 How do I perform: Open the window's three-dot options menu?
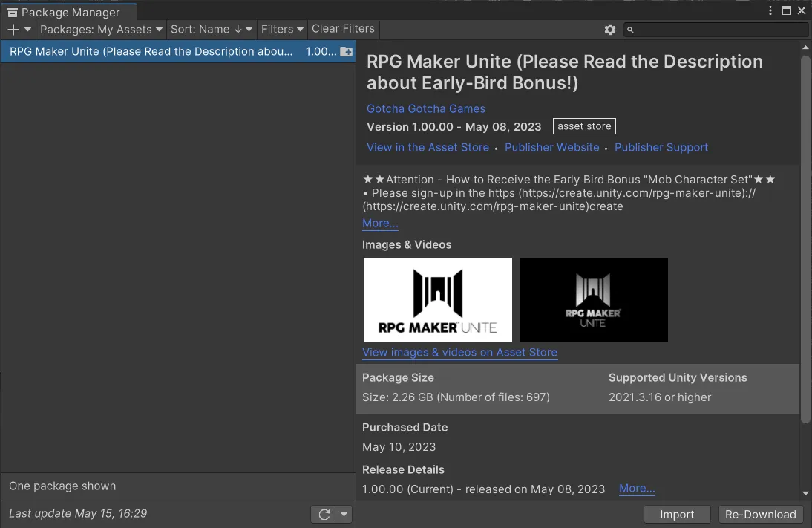[770, 11]
